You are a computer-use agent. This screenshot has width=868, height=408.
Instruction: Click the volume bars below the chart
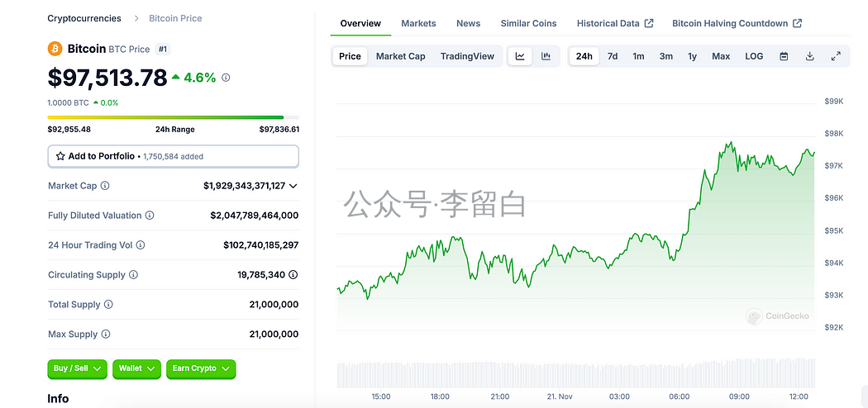[575, 374]
